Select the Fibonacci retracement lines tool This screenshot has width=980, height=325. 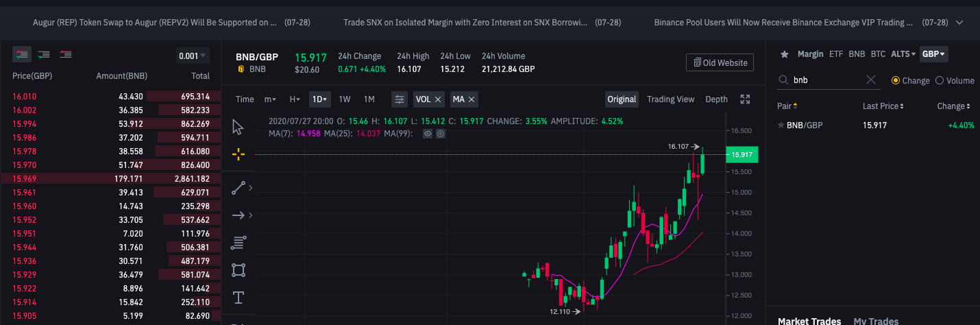[238, 242]
